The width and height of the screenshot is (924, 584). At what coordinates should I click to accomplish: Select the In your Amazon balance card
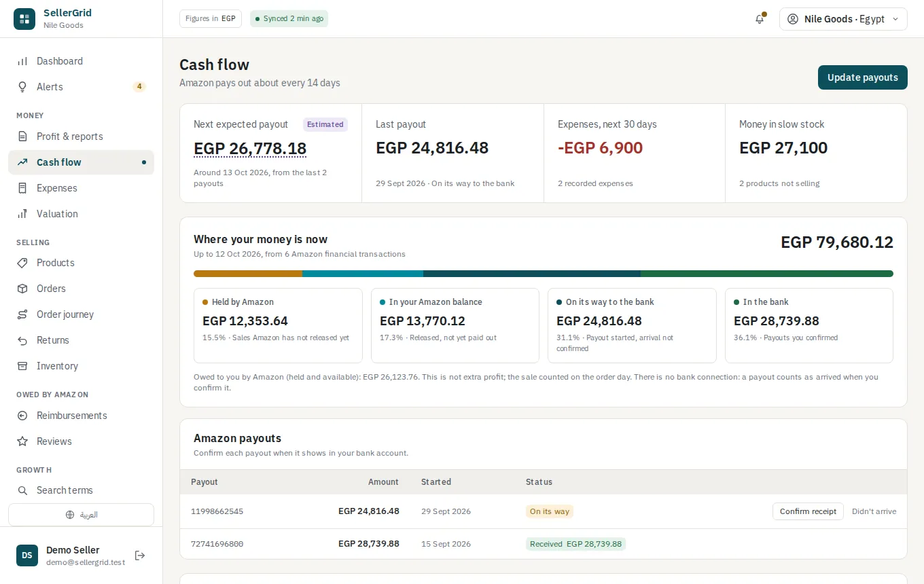pyautogui.click(x=455, y=325)
